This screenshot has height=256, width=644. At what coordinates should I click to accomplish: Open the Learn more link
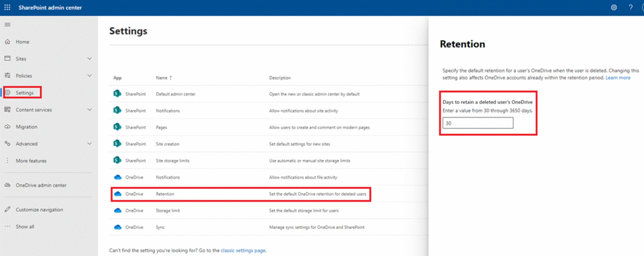pyautogui.click(x=617, y=78)
